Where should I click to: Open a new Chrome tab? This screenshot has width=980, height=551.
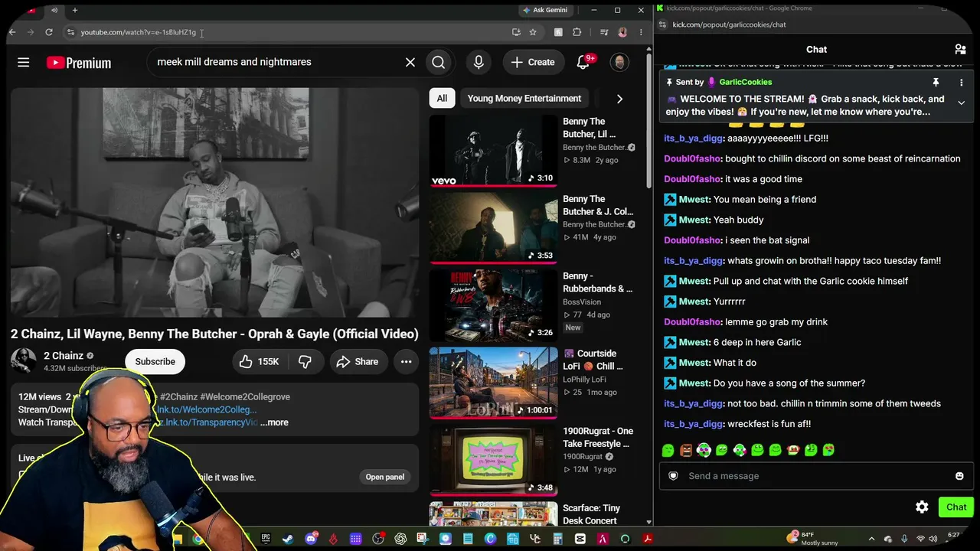(75, 10)
